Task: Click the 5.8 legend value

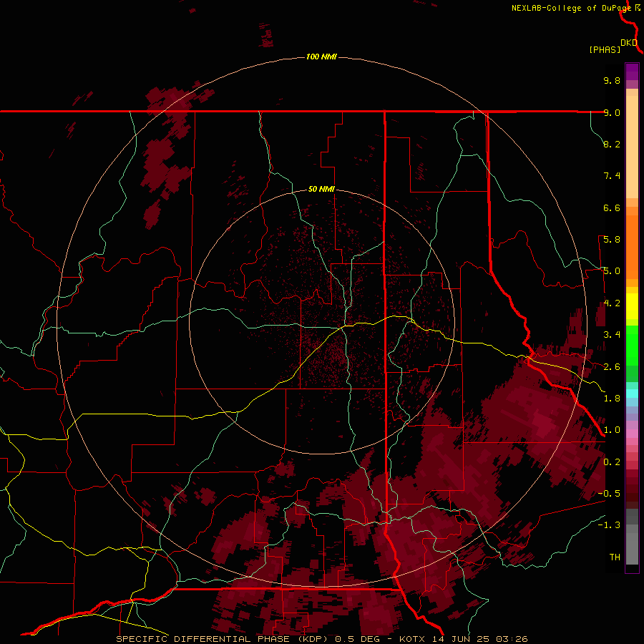Action: pyautogui.click(x=612, y=240)
